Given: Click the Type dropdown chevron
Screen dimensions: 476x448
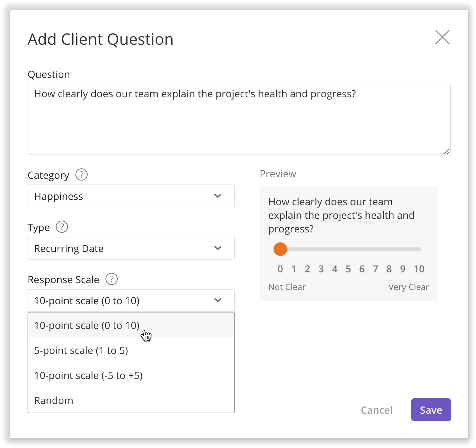Looking at the screenshot, I should (217, 248).
